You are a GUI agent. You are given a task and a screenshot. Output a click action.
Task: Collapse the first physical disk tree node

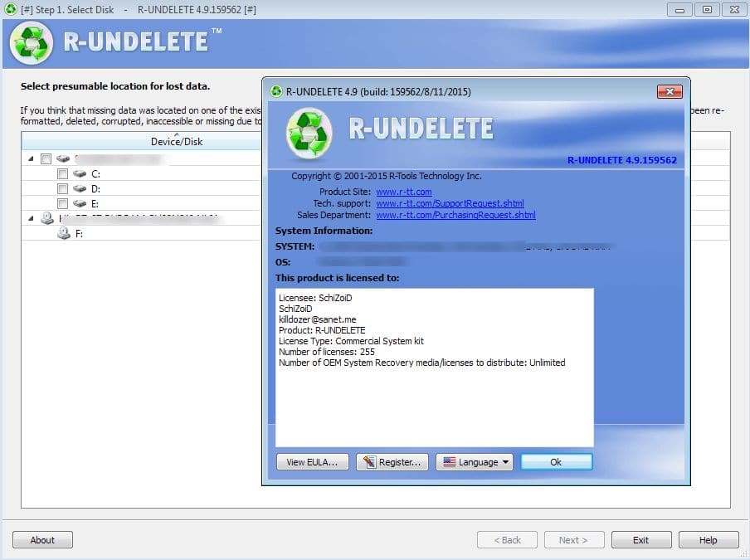[31, 158]
